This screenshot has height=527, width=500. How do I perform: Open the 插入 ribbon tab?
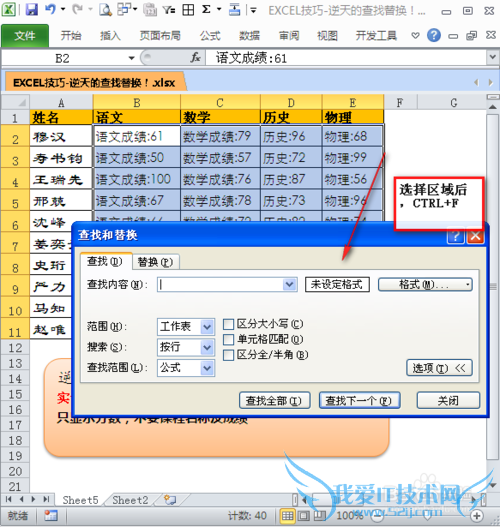(x=110, y=35)
